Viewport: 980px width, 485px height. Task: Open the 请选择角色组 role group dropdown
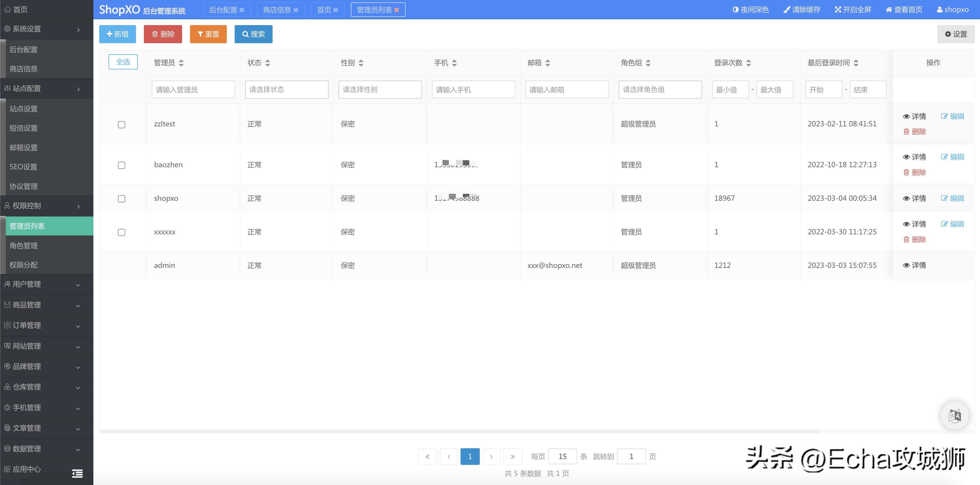tap(660, 89)
